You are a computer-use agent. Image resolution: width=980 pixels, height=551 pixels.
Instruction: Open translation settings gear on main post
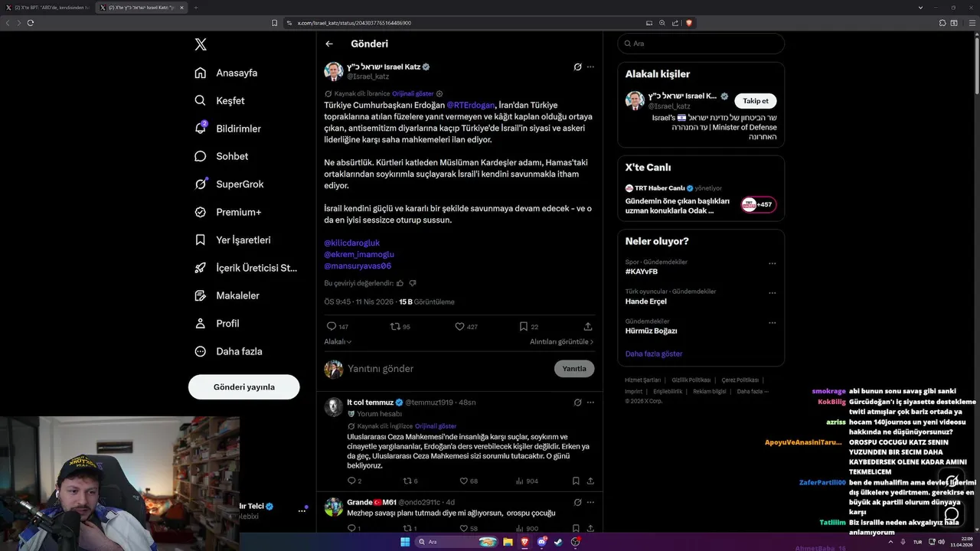pos(439,93)
